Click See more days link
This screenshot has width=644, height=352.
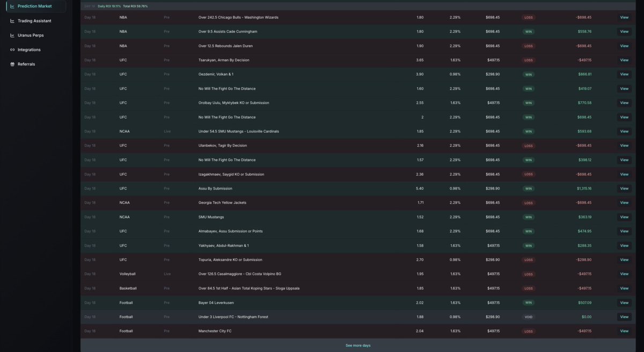click(358, 345)
